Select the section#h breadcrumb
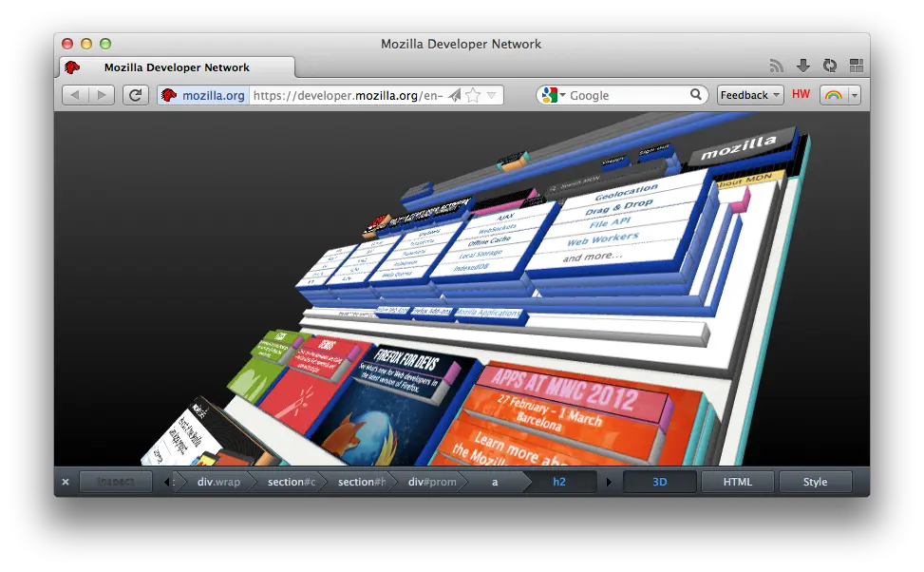Screen dimensions: 924x572 [361, 482]
